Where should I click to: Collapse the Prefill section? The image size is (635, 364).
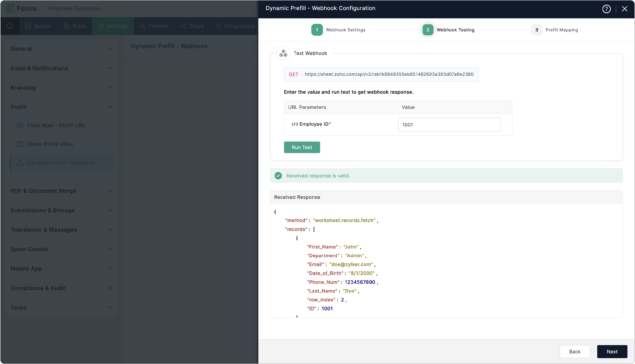click(110, 107)
